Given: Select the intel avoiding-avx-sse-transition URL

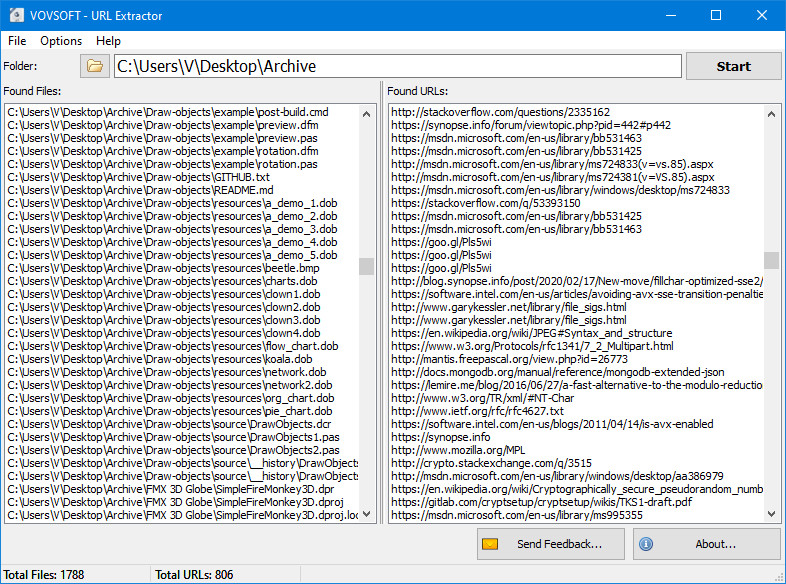Looking at the screenshot, I should point(576,294).
